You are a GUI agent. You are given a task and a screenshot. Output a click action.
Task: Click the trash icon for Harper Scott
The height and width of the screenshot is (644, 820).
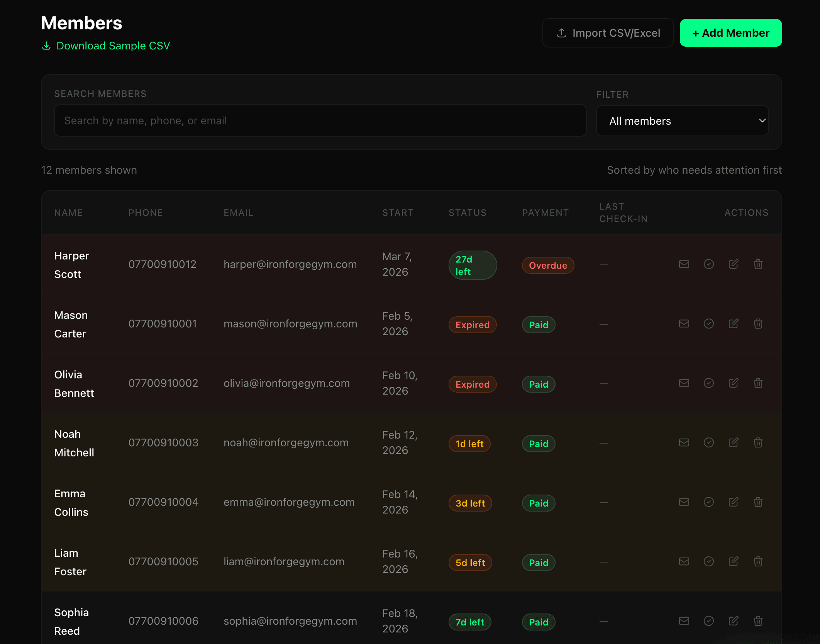pos(758,264)
